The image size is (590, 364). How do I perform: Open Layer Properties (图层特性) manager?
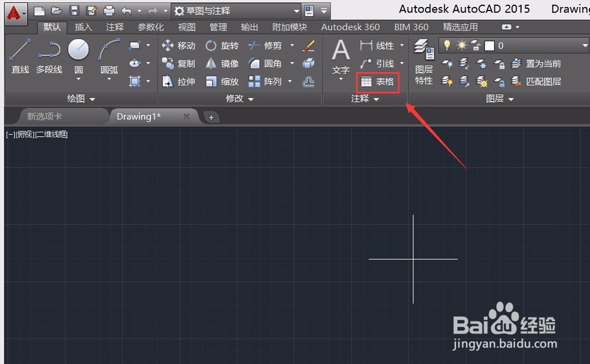click(424, 62)
